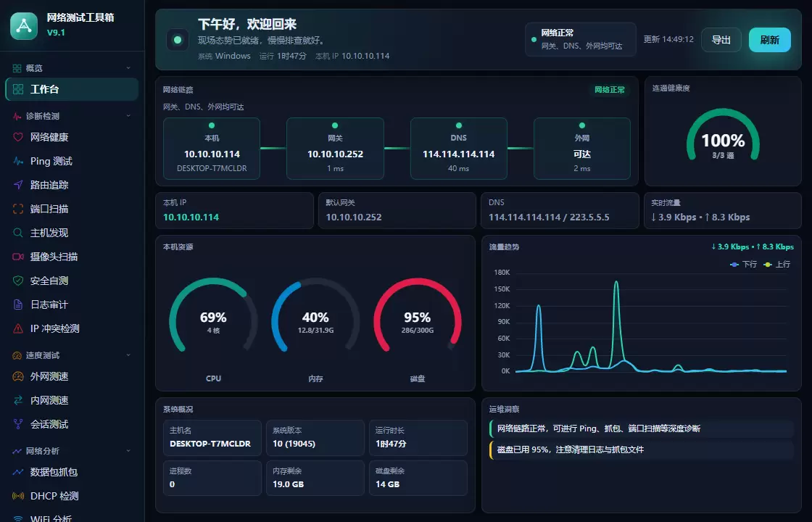Collapse the 速度测试 sidebar section

coord(128,355)
